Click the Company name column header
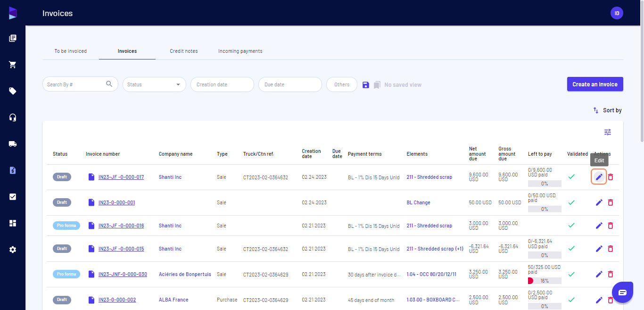Screen dimensions: 644x310 click(x=175, y=154)
